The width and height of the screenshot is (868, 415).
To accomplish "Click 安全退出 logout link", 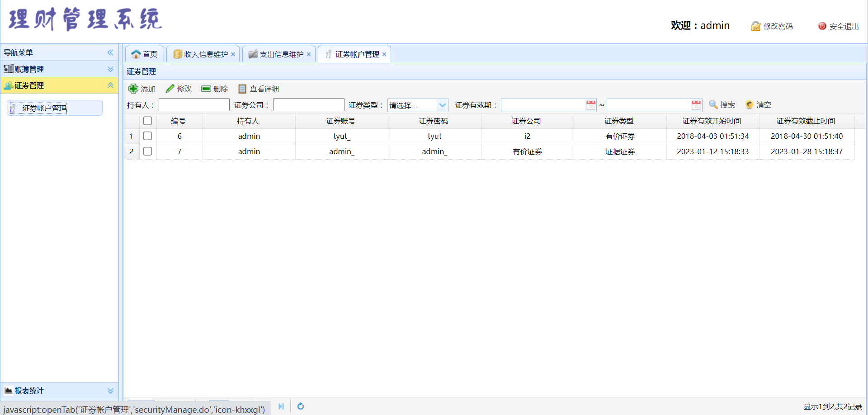I will (x=839, y=26).
